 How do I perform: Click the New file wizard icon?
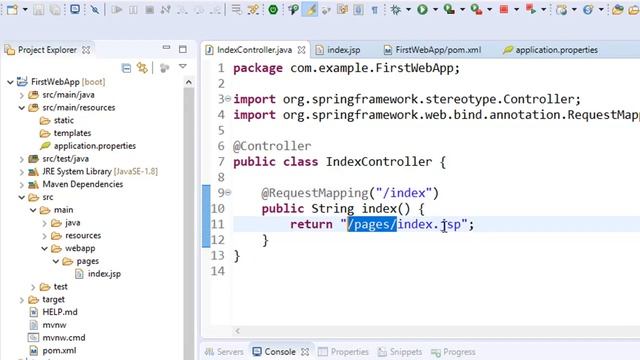(x=12, y=9)
